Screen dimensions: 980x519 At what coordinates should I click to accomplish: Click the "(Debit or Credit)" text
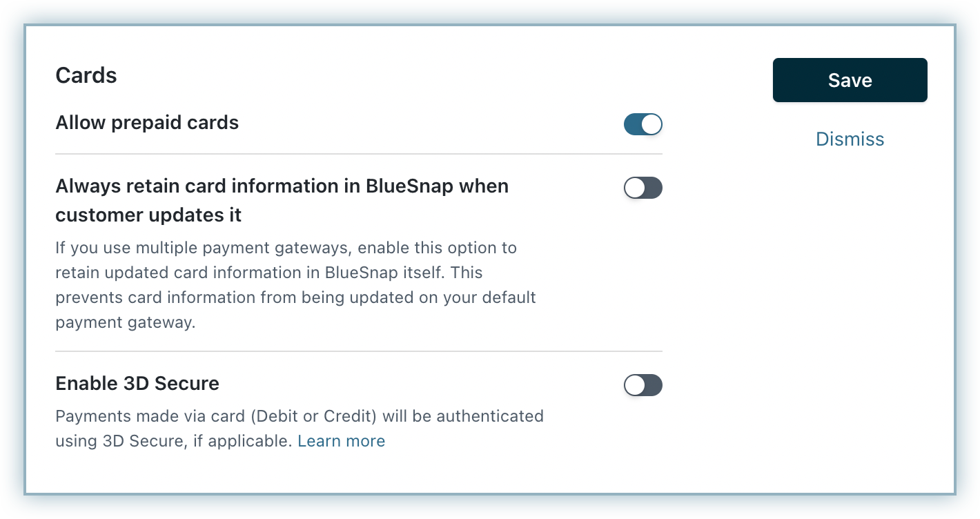point(324,416)
